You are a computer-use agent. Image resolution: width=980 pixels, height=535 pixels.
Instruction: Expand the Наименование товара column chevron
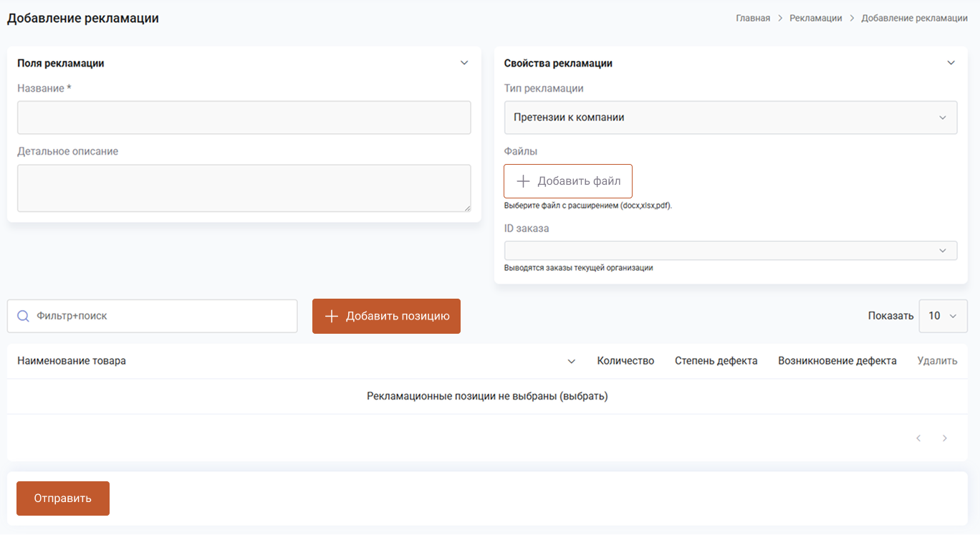click(571, 362)
